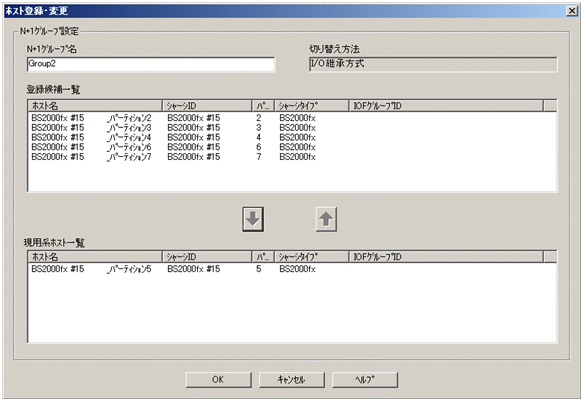The height and width of the screenshot is (403, 584).
Task: Click the 切り替え方法 field showing I/O継承方式
Action: click(x=433, y=64)
